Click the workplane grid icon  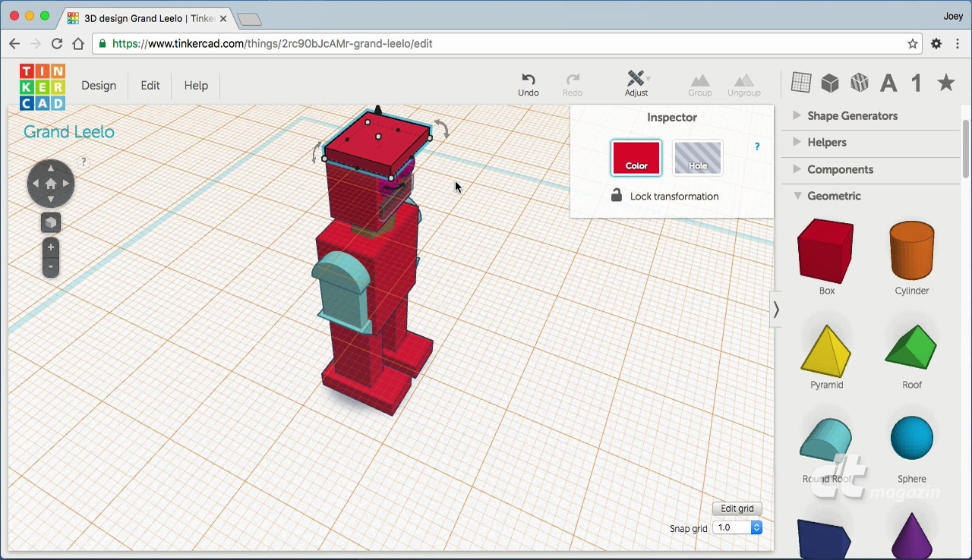click(x=800, y=82)
